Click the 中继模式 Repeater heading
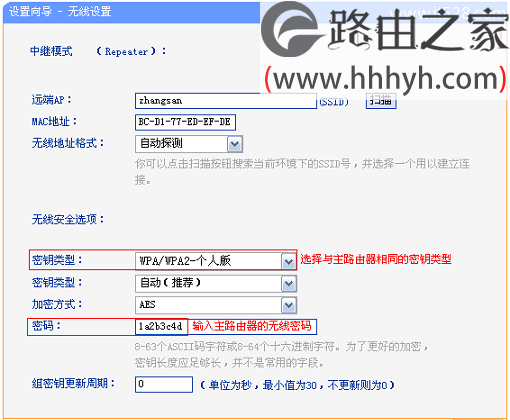The height and width of the screenshot is (420, 510). (x=98, y=51)
